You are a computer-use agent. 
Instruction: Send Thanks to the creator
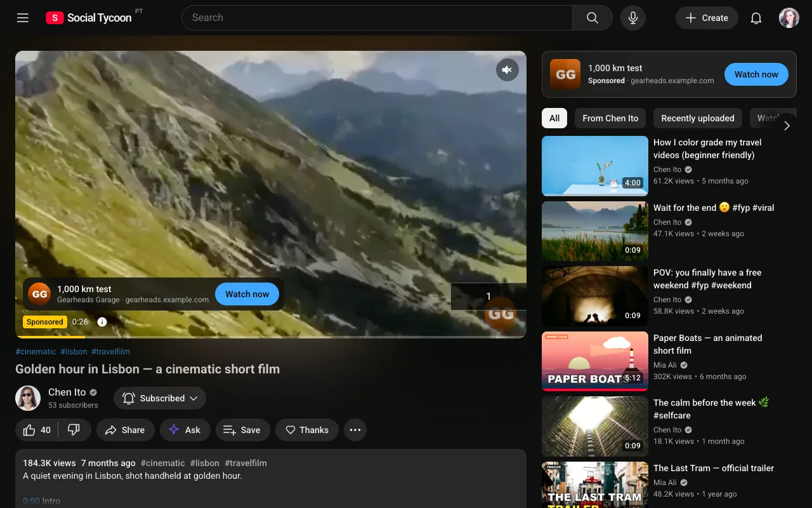pyautogui.click(x=306, y=430)
